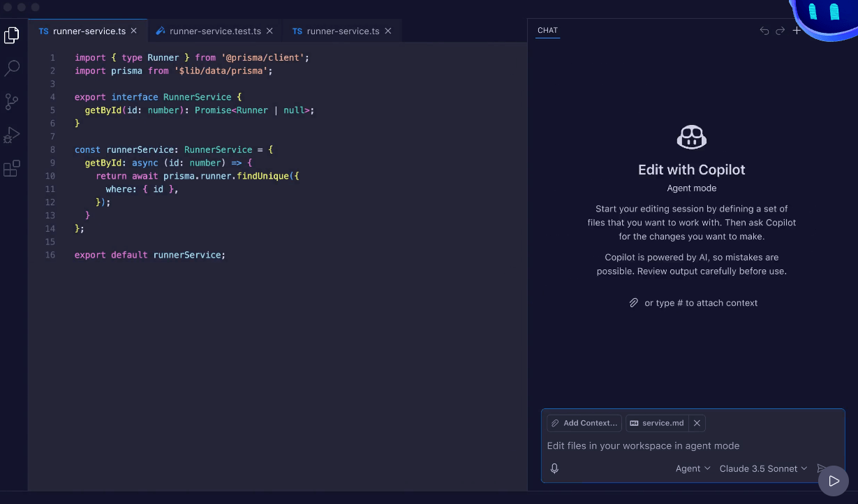858x504 pixels.
Task: Start a new chat with the plus icon
Action: click(x=797, y=31)
